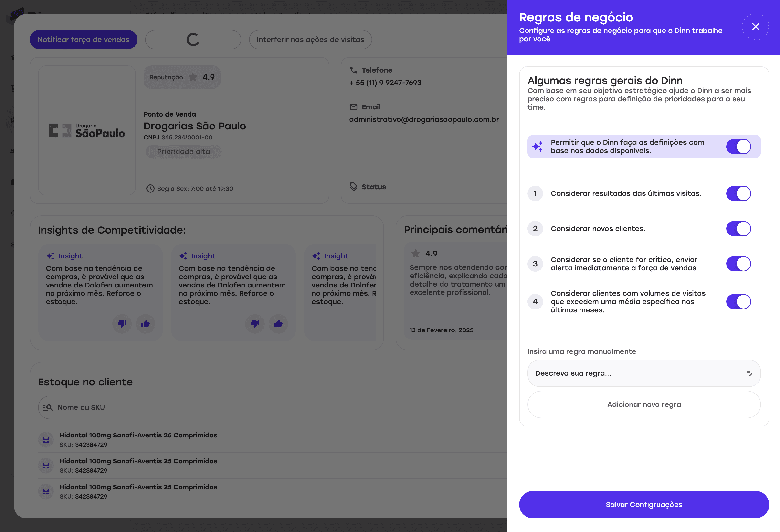Click the email administrativo@drogariasaopaulo.com.br
The image size is (780, 532).
coord(424,119)
